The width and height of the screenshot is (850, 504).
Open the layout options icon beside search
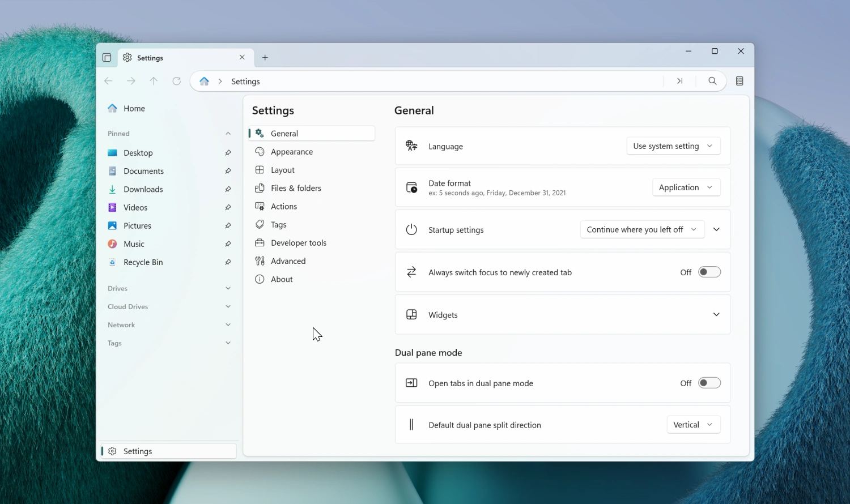click(739, 81)
